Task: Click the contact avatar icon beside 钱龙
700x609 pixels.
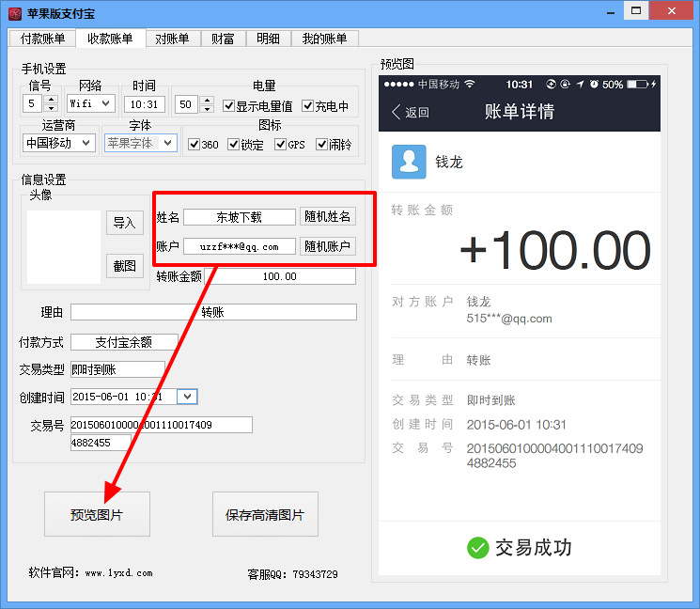Action: (x=409, y=162)
